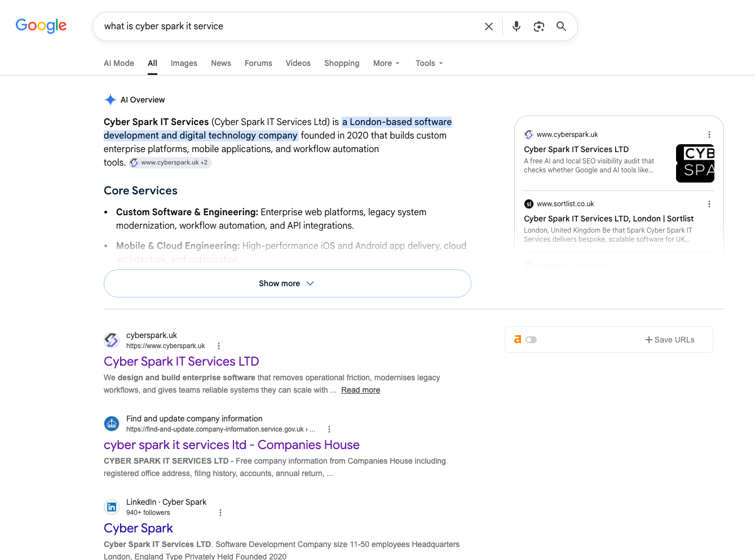Screen dimensions: 755x560
Task: Open the Tools dropdown
Action: (429, 63)
